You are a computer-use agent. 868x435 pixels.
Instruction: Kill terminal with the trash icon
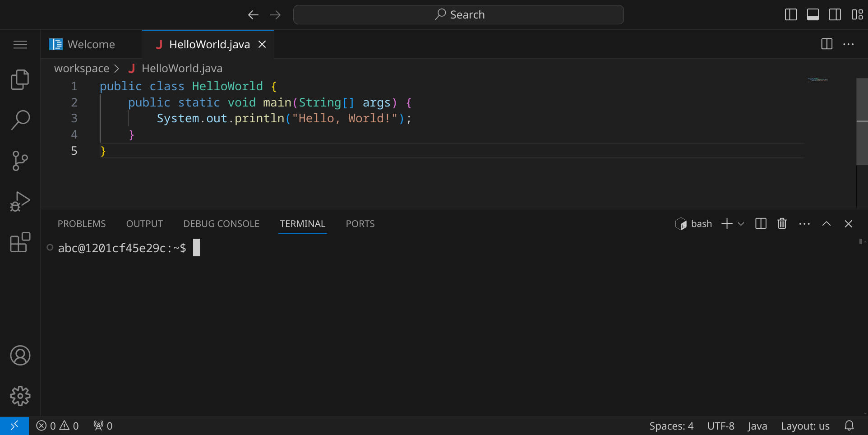pos(782,224)
